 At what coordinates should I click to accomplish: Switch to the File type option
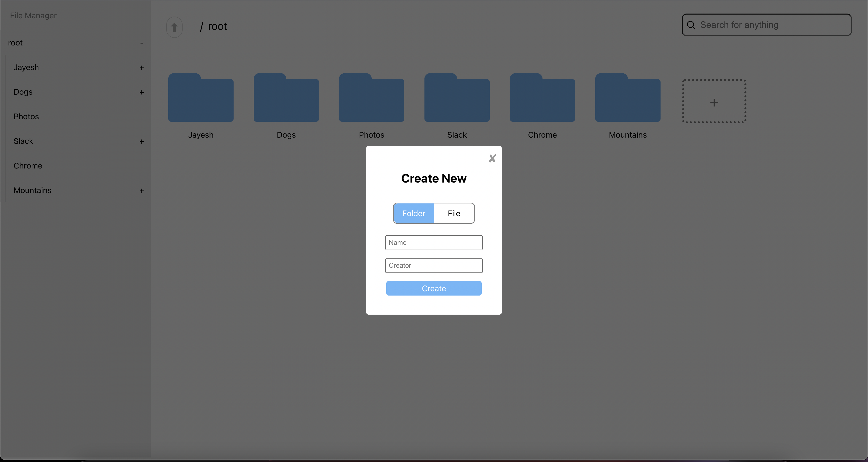click(x=454, y=213)
